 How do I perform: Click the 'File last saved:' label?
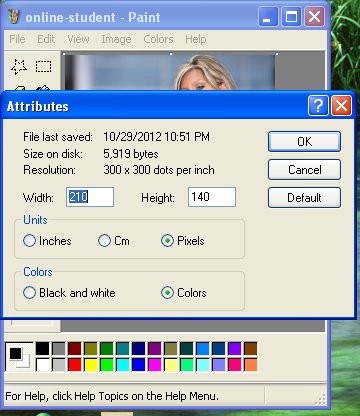(x=58, y=137)
